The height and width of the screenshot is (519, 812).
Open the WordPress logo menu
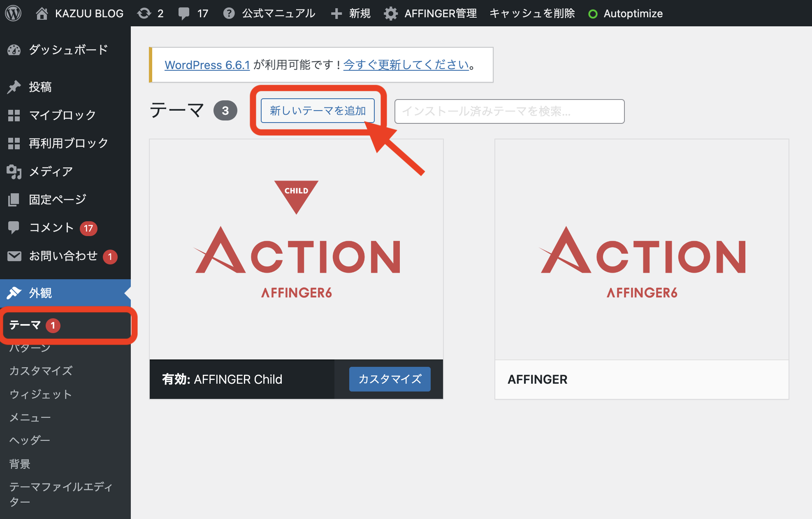tap(13, 13)
